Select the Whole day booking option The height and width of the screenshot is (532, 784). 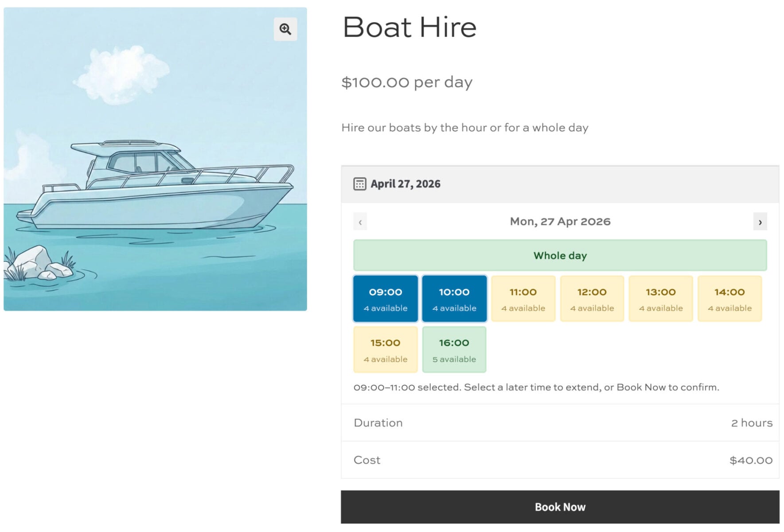(x=560, y=255)
